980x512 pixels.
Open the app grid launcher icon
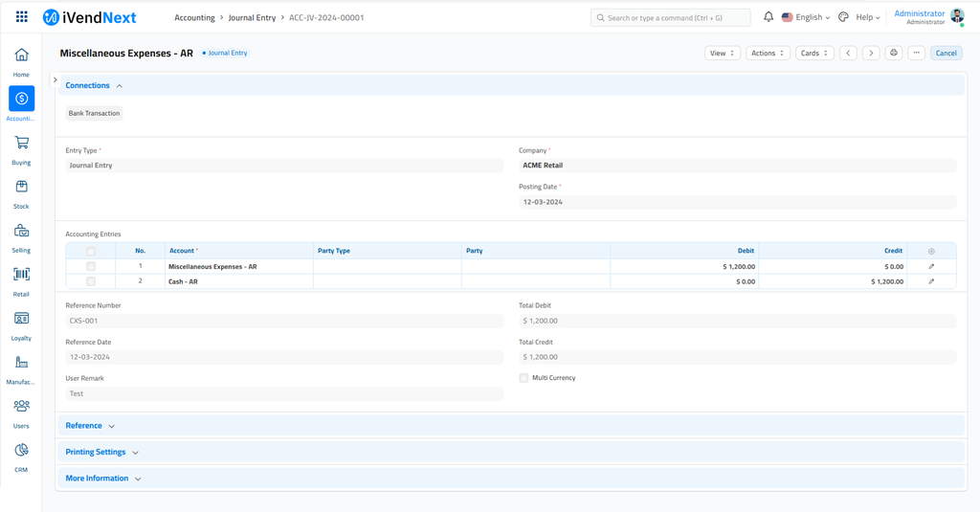[22, 17]
